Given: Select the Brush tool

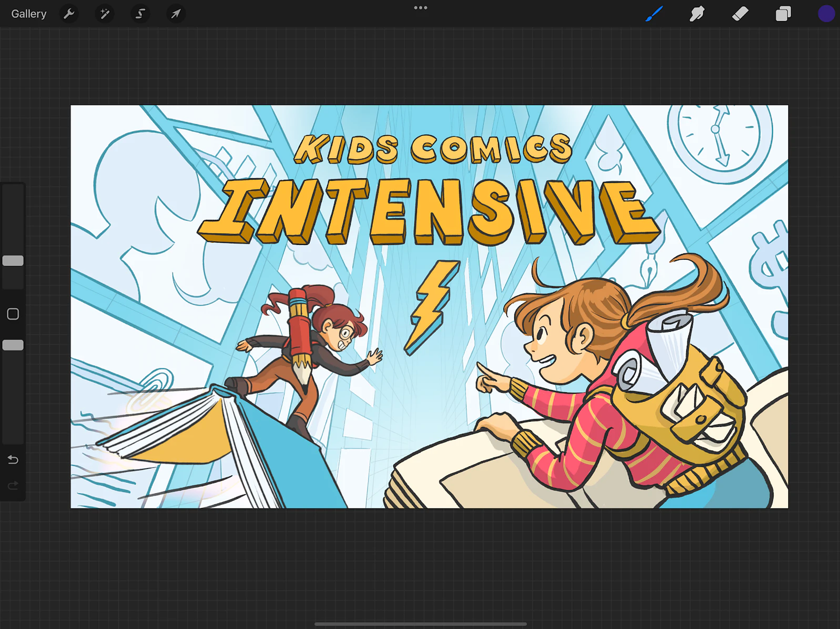Looking at the screenshot, I should pos(654,14).
